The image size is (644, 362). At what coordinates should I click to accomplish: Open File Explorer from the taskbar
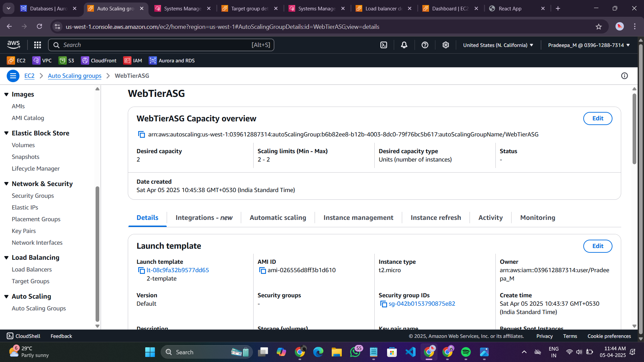(x=337, y=352)
